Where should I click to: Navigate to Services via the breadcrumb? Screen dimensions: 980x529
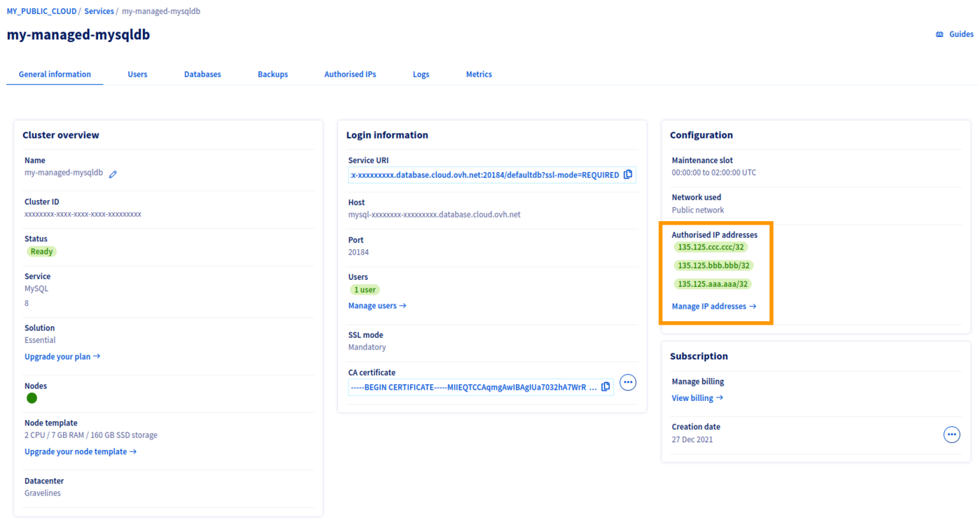pos(98,10)
